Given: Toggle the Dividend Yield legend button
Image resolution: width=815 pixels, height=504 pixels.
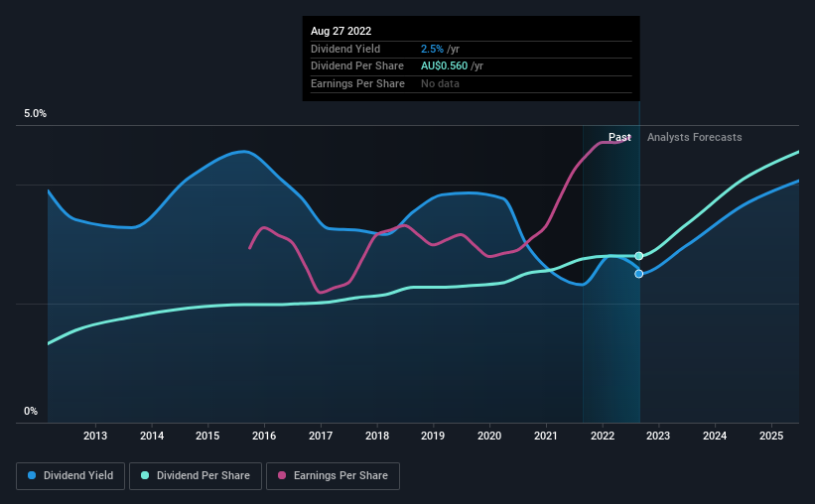Looking at the screenshot, I should (x=70, y=476).
